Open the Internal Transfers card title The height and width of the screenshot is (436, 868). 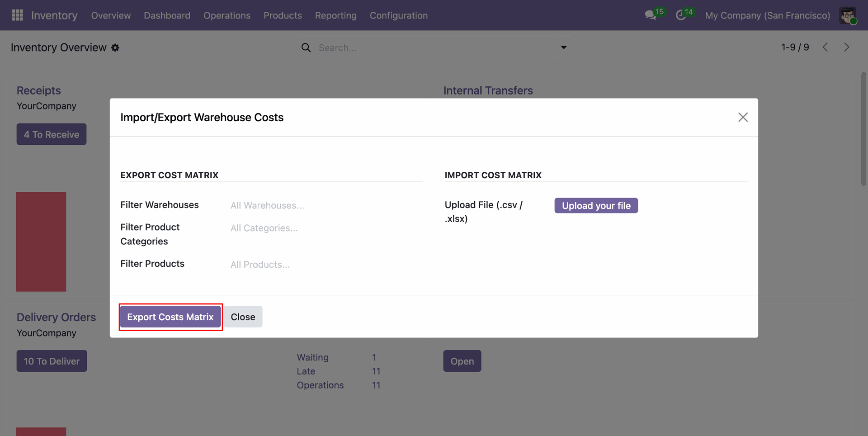[488, 90]
